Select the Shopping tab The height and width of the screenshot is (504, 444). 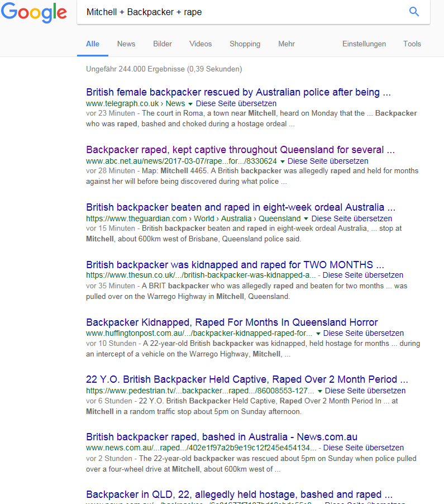(245, 44)
